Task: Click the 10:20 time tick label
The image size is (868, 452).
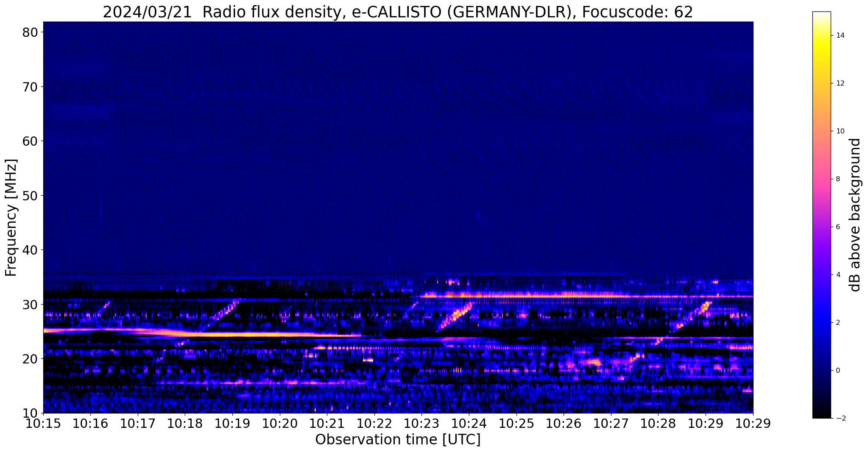Action: 280,424
